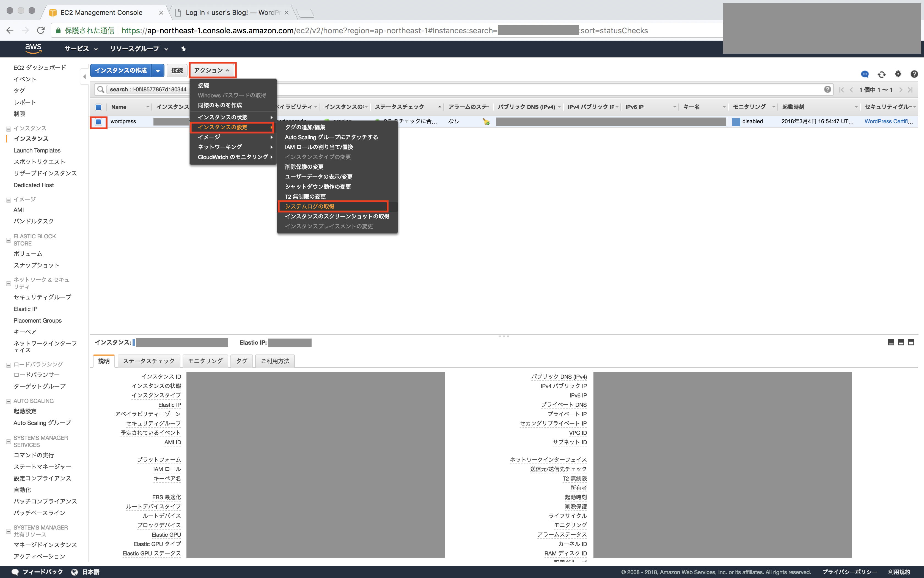Screen dimensions: 924x578
Task: Switch to the モニタリング details tab
Action: 205,361
